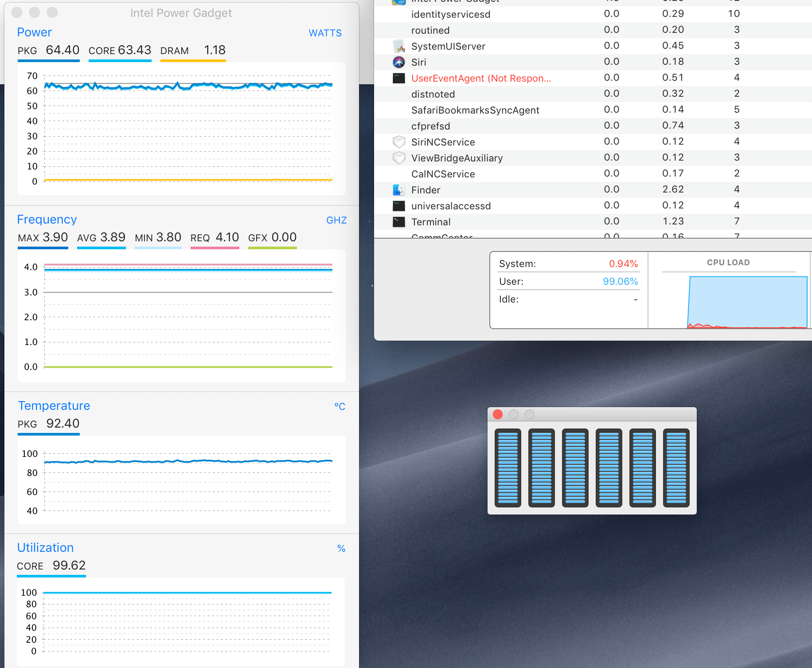
Task: Click the UserEventAgent icon next to the red text
Action: pos(399,78)
